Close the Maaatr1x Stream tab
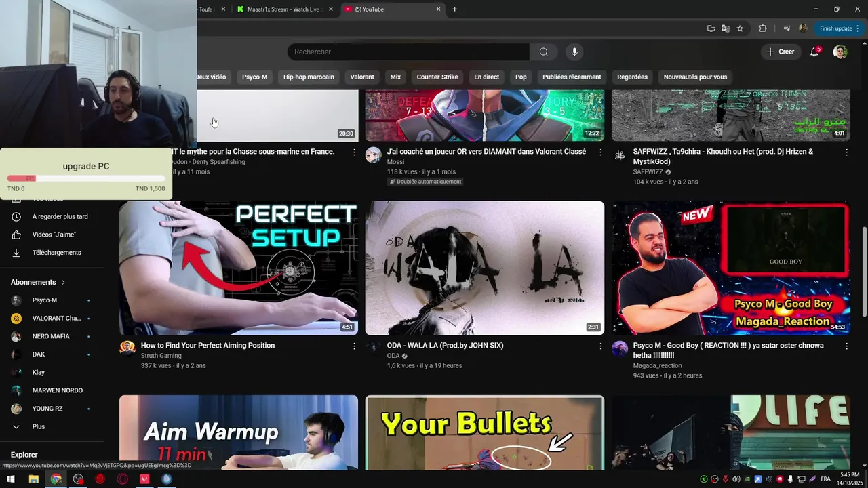Image resolution: width=868 pixels, height=488 pixels. (x=331, y=9)
